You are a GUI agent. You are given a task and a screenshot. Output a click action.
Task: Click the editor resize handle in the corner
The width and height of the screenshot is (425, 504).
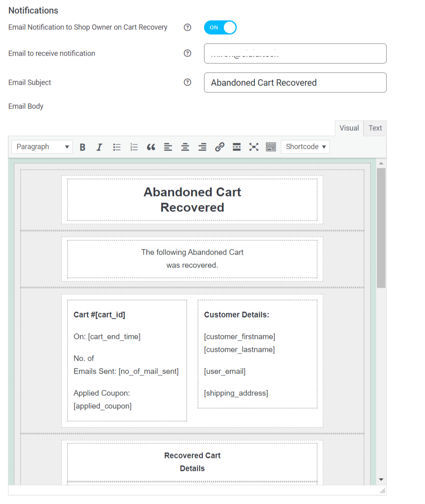pyautogui.click(x=383, y=491)
